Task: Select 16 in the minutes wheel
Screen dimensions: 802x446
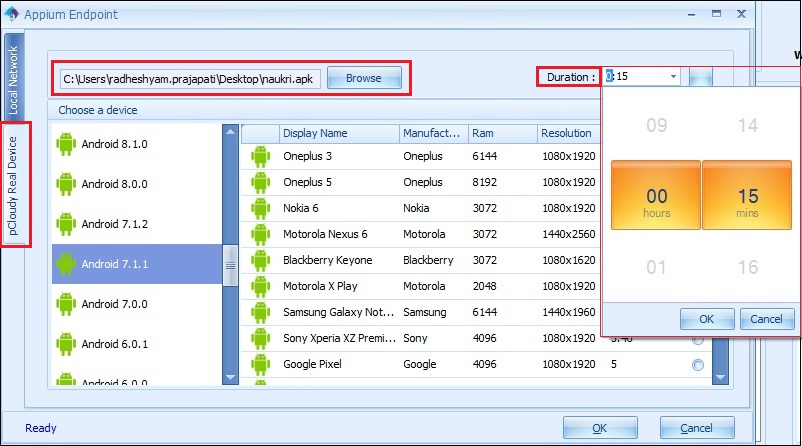Action: click(x=748, y=267)
